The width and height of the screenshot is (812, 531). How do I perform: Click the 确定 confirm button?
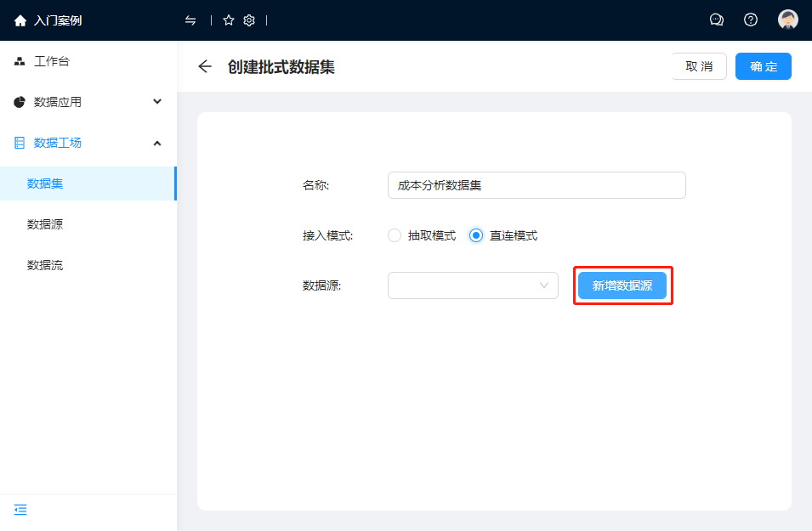763,66
